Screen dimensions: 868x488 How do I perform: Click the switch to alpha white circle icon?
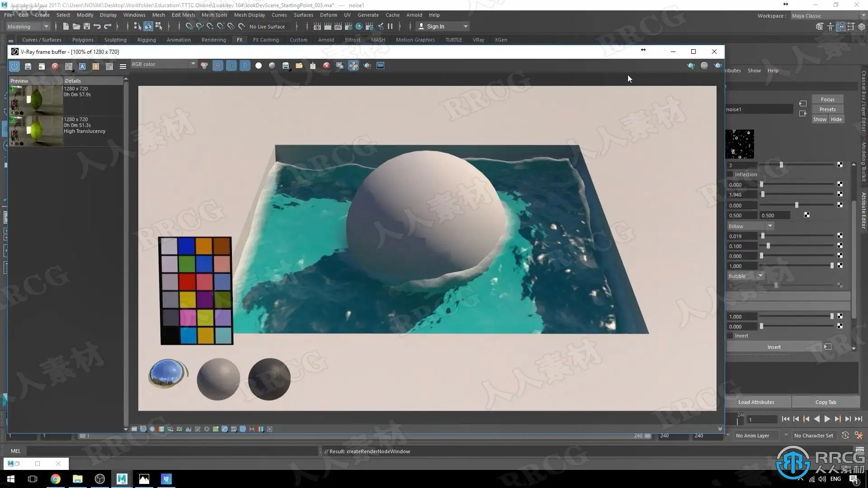pyautogui.click(x=259, y=66)
